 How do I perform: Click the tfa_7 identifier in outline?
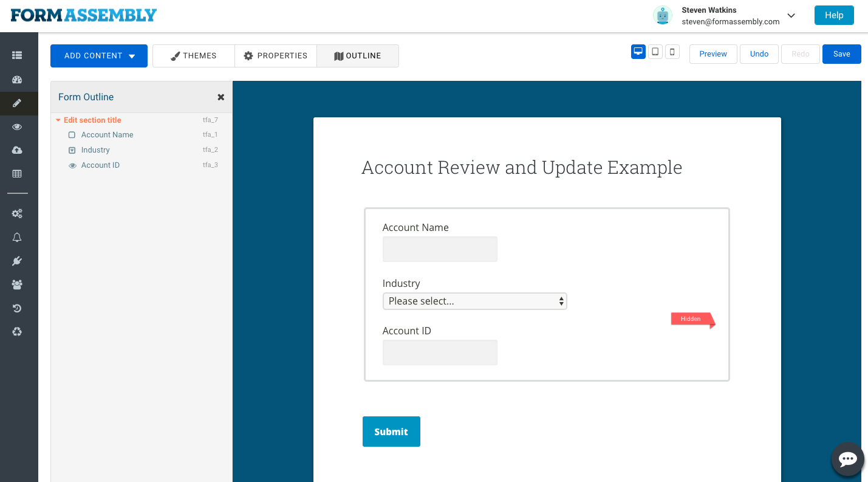tap(210, 120)
